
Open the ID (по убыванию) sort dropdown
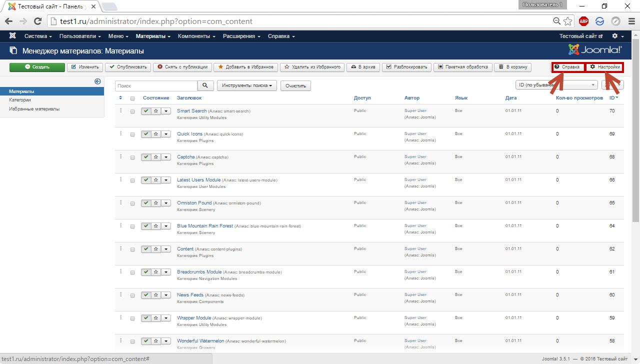[x=556, y=85]
